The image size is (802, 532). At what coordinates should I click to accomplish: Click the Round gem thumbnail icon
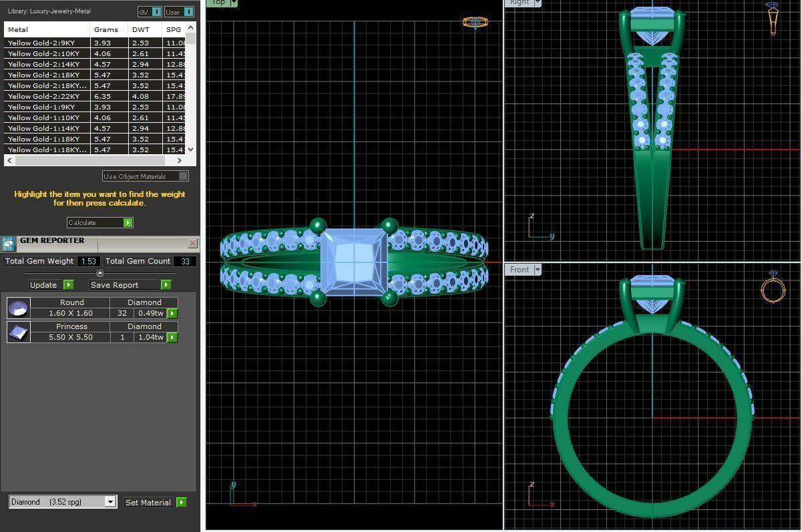tap(19, 308)
